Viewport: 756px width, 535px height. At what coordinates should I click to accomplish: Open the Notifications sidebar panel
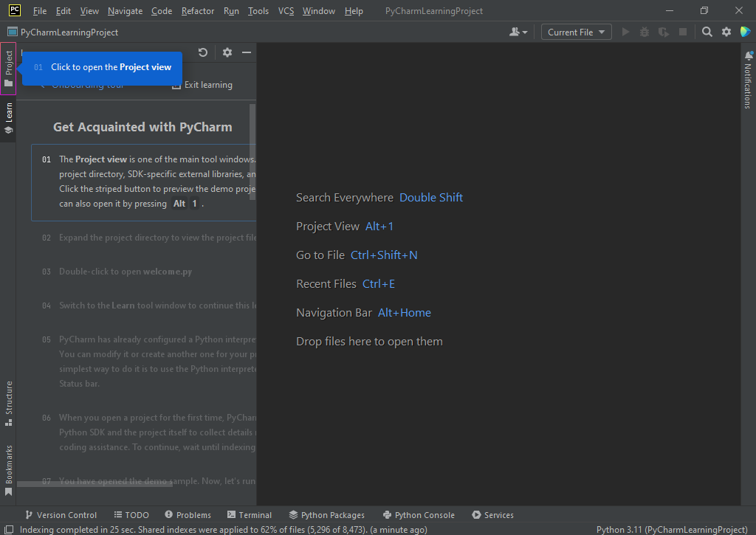tap(747, 81)
